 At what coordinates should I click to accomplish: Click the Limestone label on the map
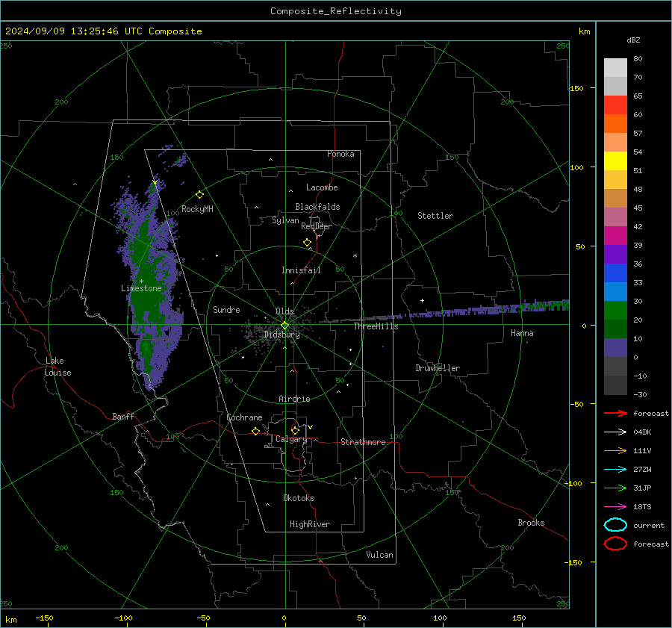tap(141, 288)
